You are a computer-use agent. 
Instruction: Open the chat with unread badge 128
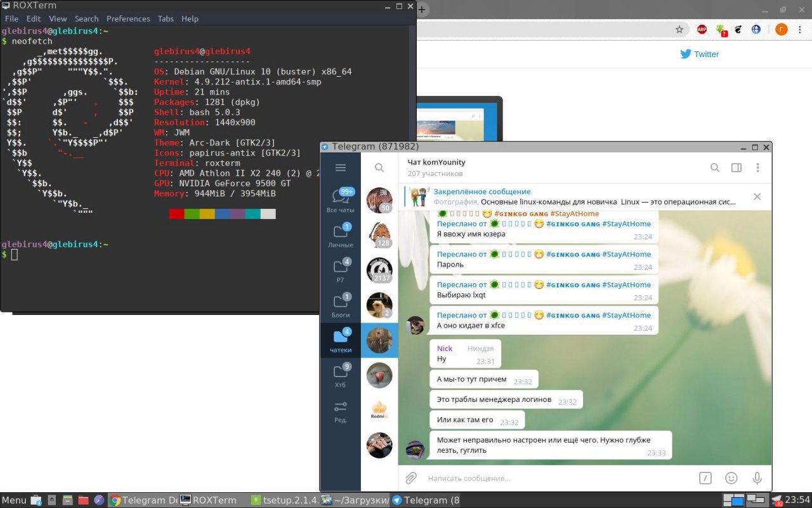coord(379,235)
